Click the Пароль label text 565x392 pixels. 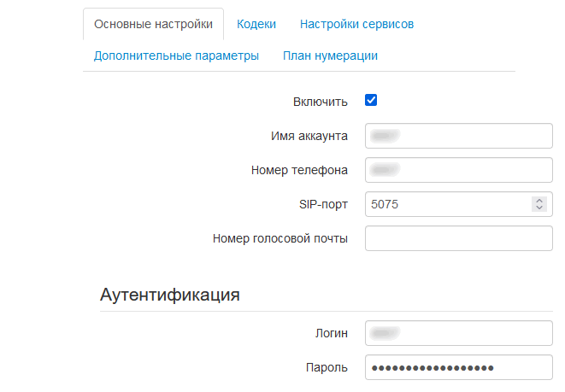(327, 367)
